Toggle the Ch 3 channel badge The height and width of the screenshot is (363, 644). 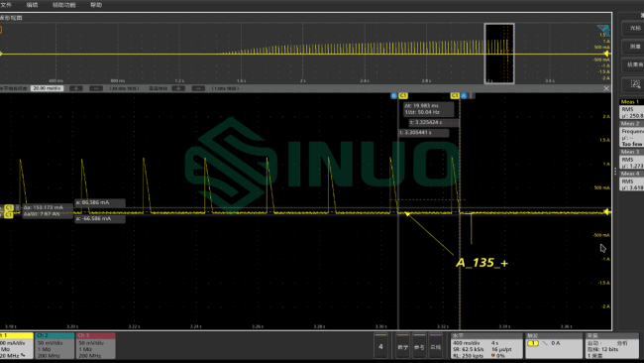96,346
